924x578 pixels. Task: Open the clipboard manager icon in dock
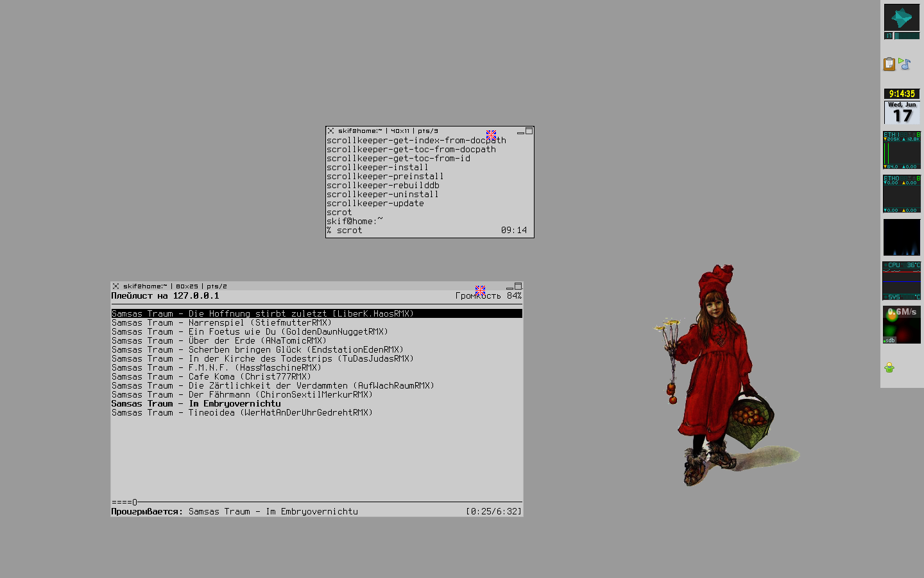point(889,64)
